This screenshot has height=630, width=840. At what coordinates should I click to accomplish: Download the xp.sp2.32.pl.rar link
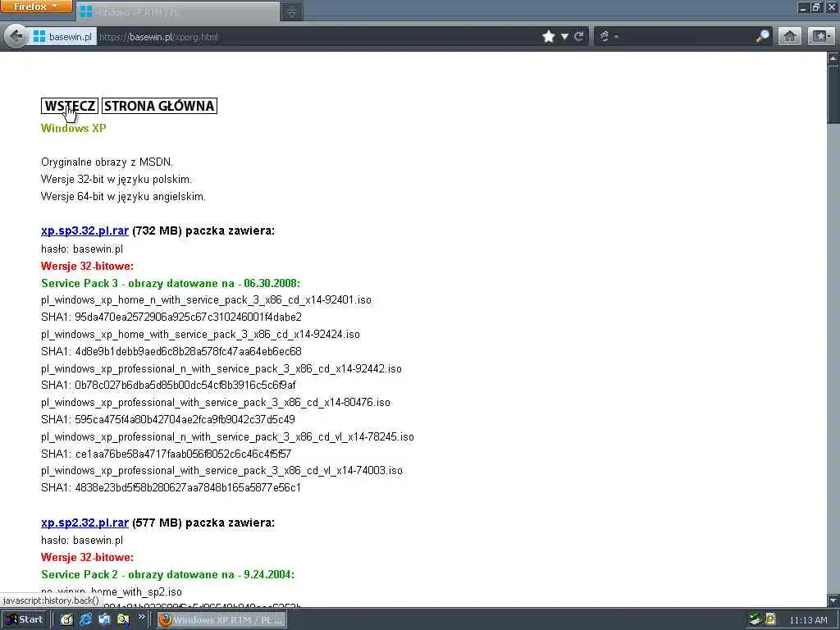[x=84, y=523]
